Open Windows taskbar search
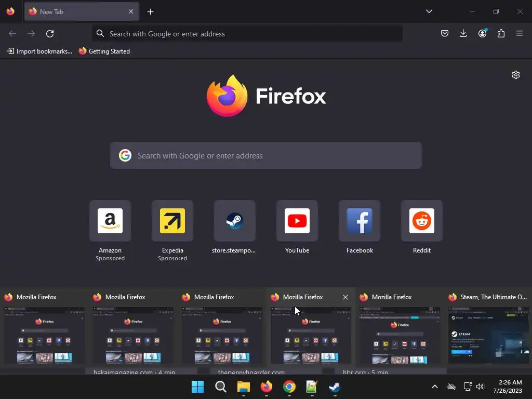This screenshot has width=532, height=399. pyautogui.click(x=220, y=387)
